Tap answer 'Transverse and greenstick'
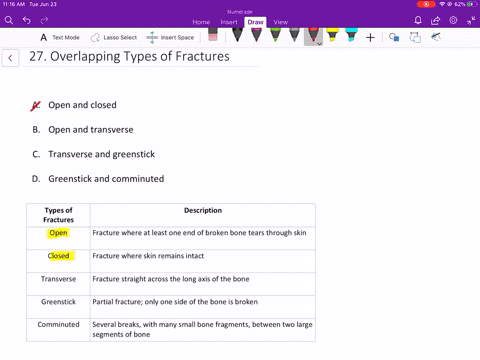 pos(102,154)
